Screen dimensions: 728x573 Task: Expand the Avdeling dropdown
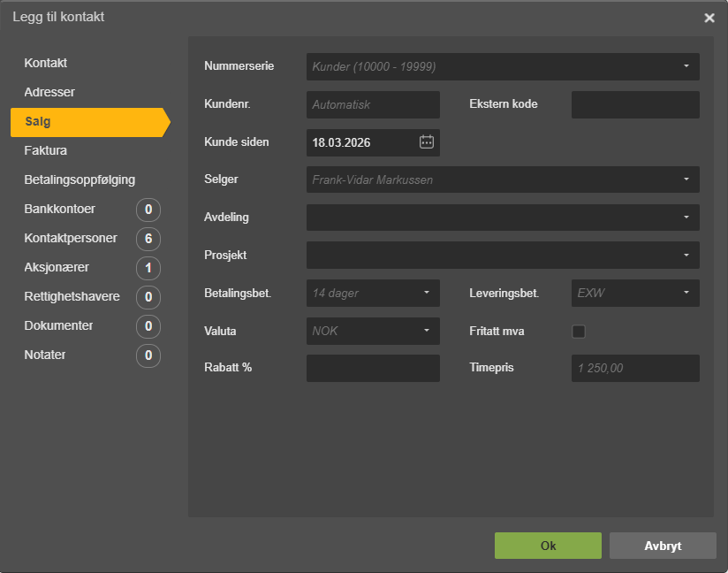click(x=503, y=217)
